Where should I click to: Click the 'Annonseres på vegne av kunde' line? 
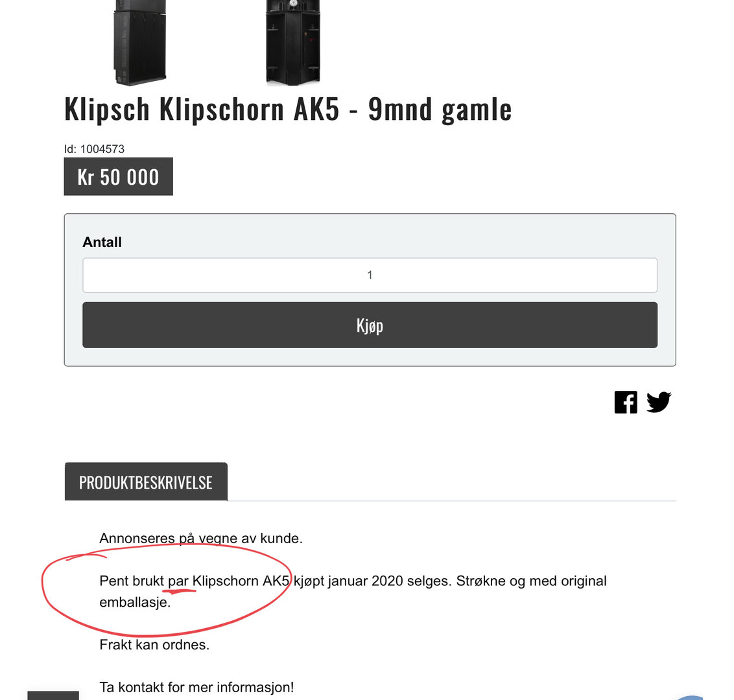pos(201,538)
